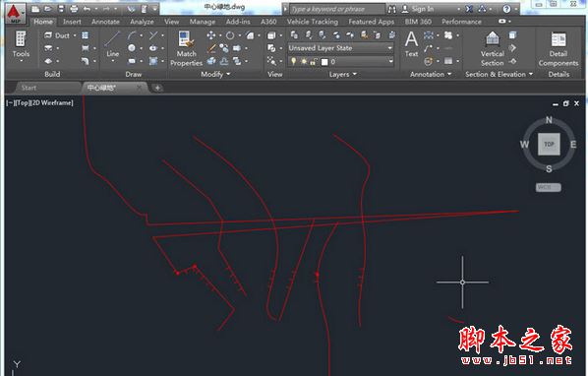This screenshot has height=376, width=588.
Task: Switch to the Annotate ribbon tab
Action: [105, 22]
